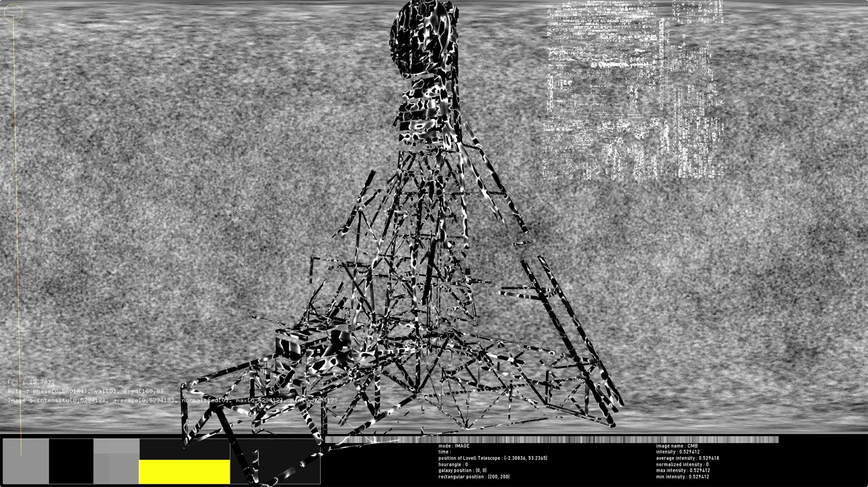Click the circular marker at the top-left corner
Screen dimensions: 868x487
[14, 13]
